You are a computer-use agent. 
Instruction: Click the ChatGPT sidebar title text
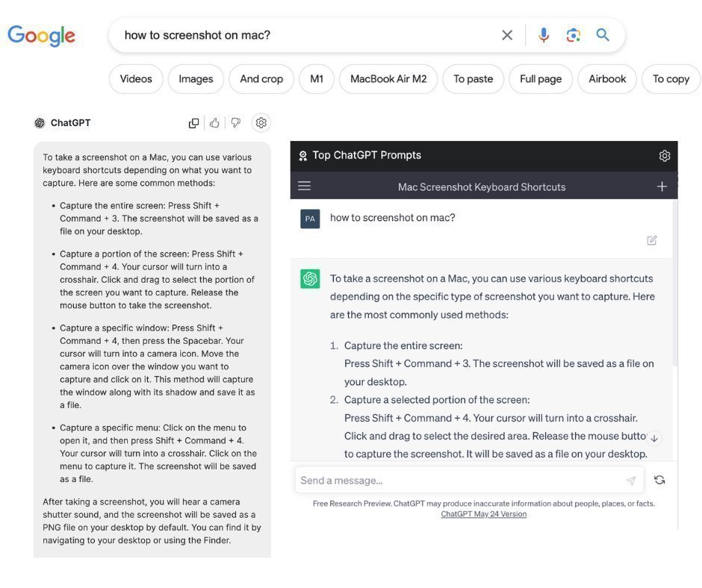pos(70,123)
